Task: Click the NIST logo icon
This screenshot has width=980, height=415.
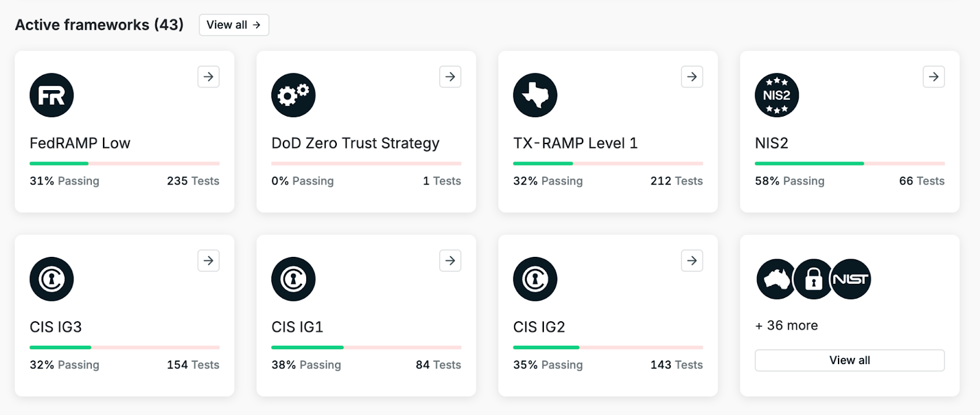Action: tap(851, 279)
